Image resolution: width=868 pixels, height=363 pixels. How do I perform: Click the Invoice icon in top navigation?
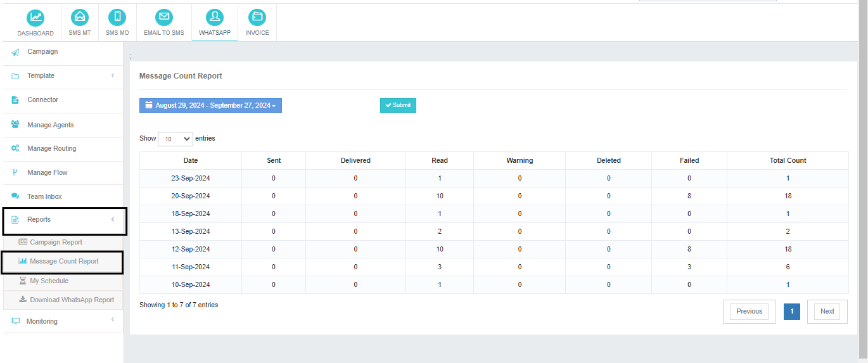tap(257, 18)
